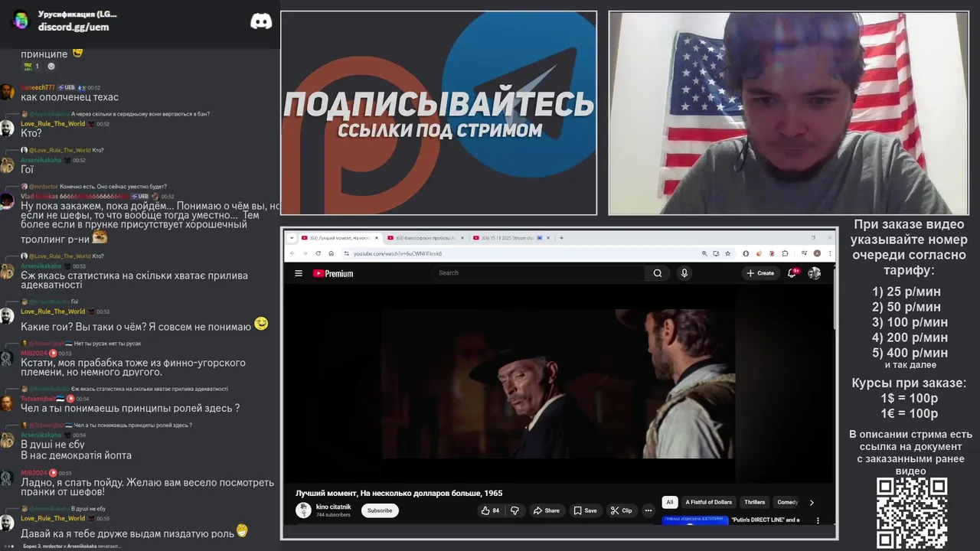Open site info icon in address bar
This screenshot has width=980, height=551.
[347, 253]
